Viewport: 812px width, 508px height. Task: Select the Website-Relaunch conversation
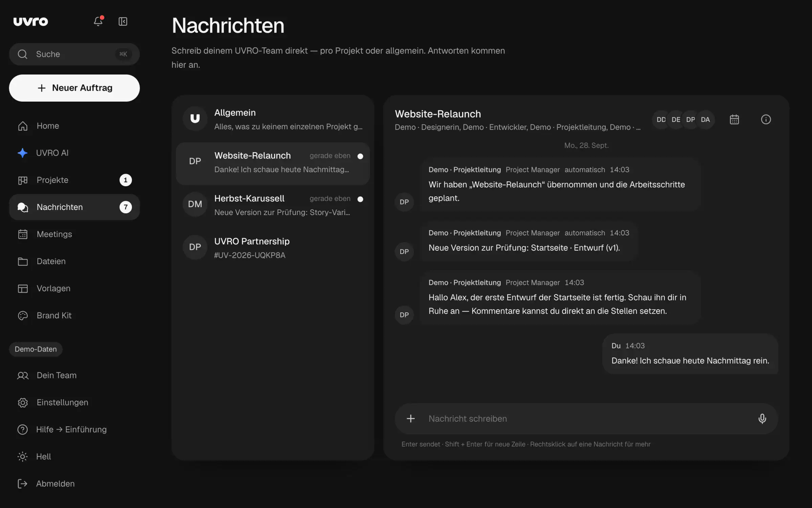tap(273, 164)
